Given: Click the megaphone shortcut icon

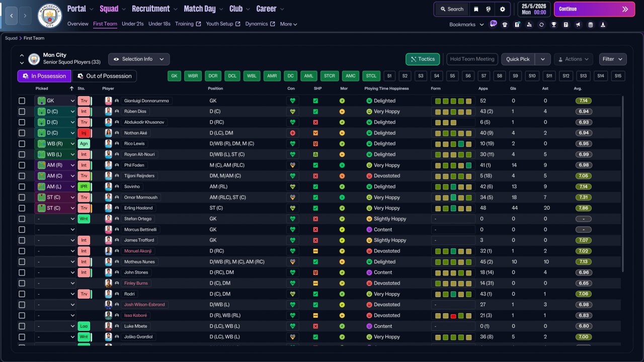Looking at the screenshot, I should 578,25.
